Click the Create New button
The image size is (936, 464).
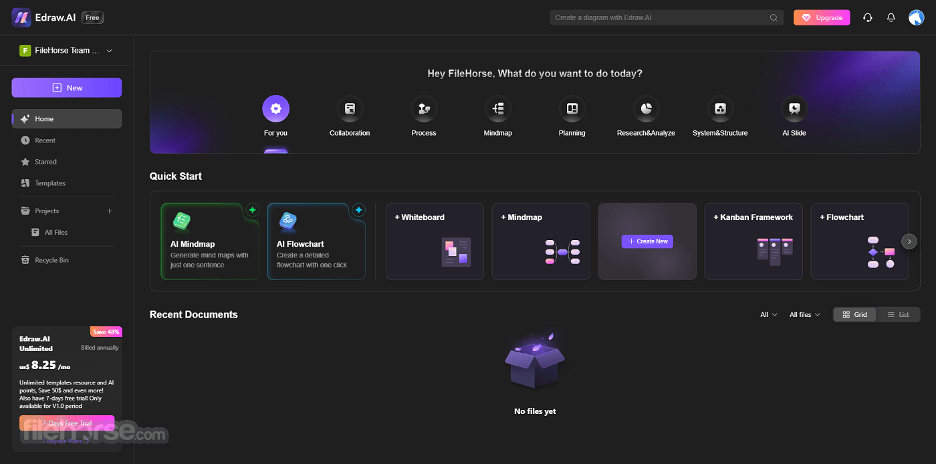pos(647,241)
